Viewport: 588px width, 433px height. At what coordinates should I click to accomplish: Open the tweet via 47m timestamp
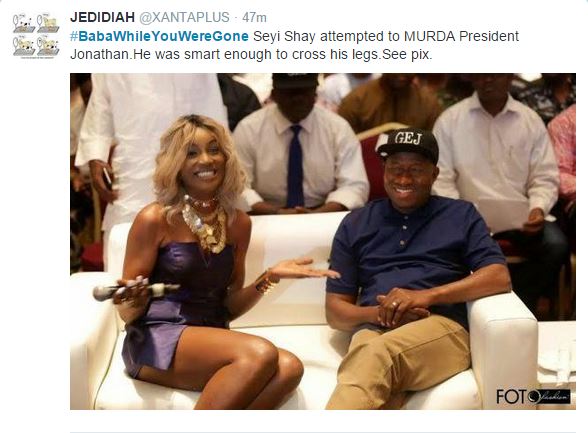click(x=254, y=17)
